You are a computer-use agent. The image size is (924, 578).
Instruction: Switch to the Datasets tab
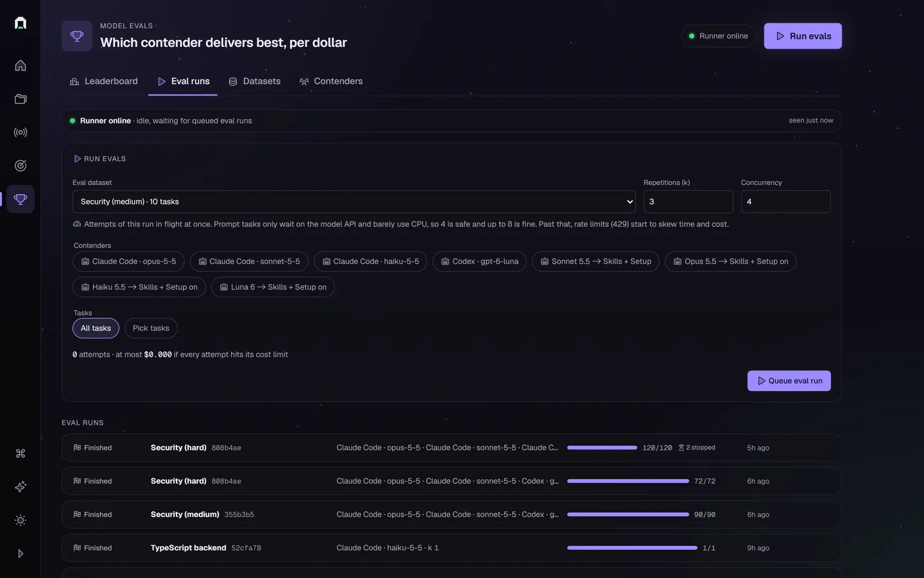tap(255, 82)
